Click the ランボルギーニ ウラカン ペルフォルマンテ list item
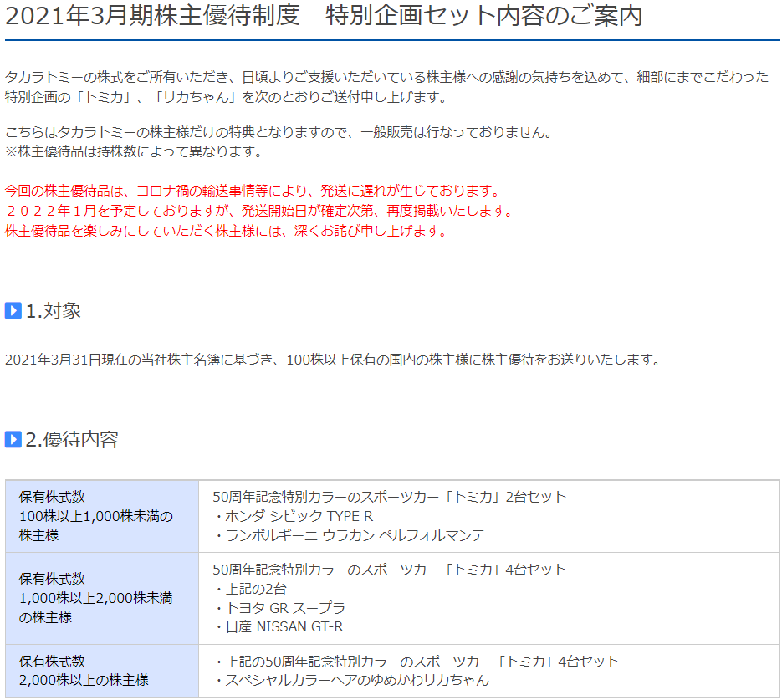This screenshot has height=700, width=782. 349,535
